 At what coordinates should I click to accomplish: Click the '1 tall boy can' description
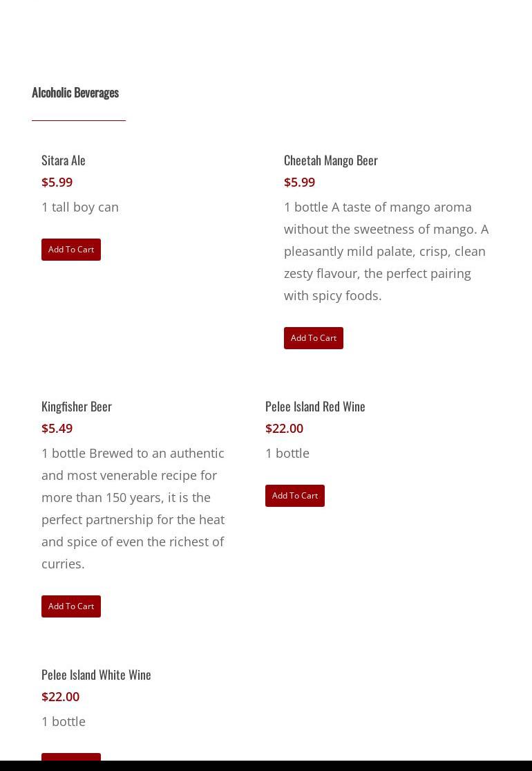point(80,207)
